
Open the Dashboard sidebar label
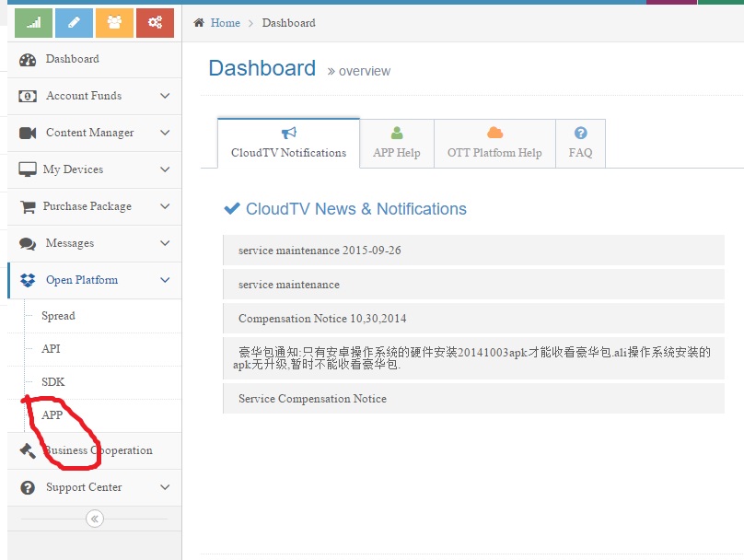pyautogui.click(x=73, y=59)
